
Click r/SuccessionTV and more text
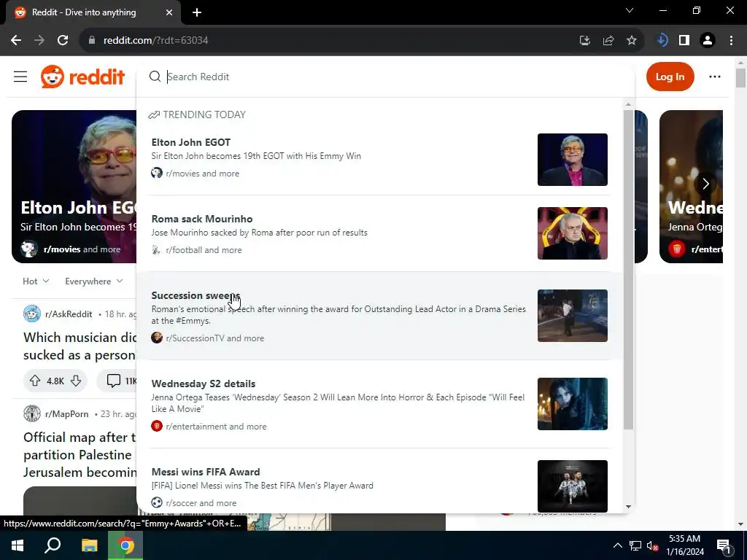[215, 338]
